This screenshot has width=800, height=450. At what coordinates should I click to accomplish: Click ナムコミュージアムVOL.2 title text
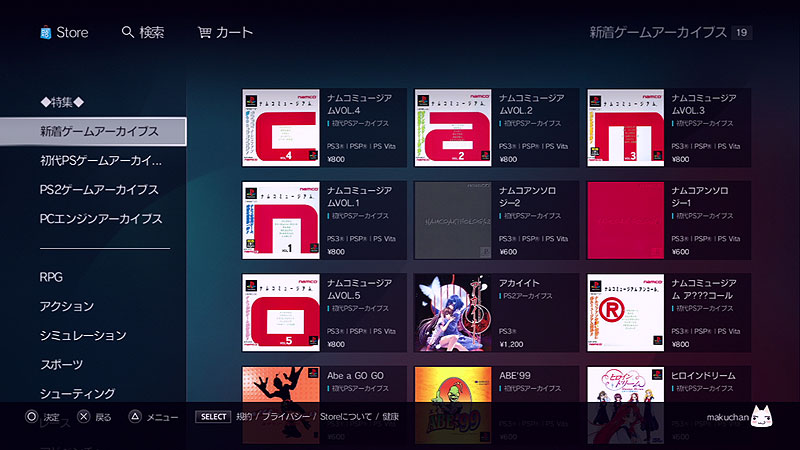[532, 104]
